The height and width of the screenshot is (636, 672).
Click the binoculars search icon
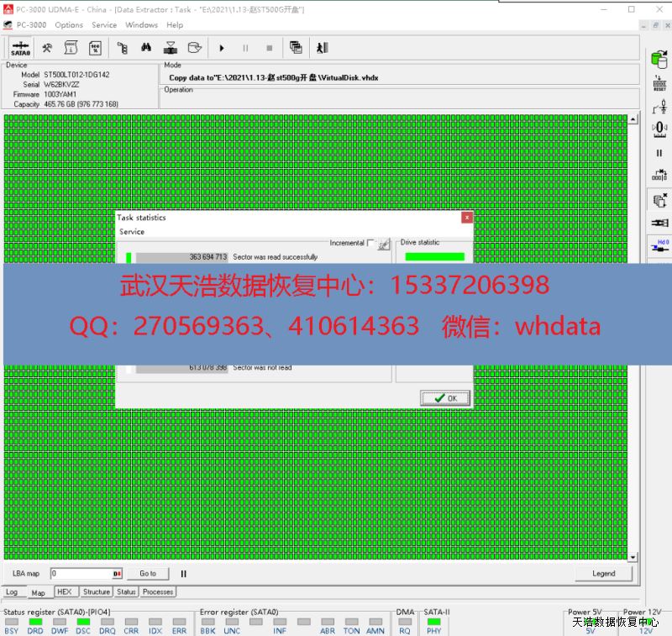point(146,49)
